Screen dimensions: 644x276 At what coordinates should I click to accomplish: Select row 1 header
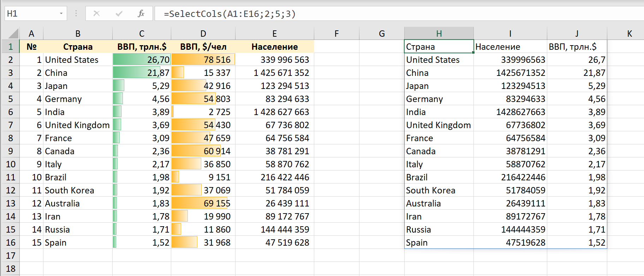(x=11, y=47)
